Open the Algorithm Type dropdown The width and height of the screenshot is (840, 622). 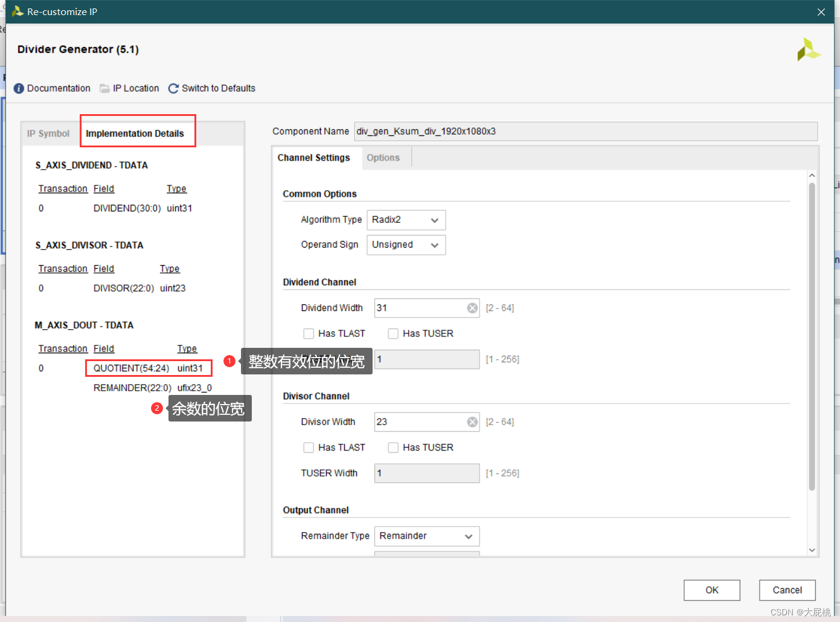[406, 220]
